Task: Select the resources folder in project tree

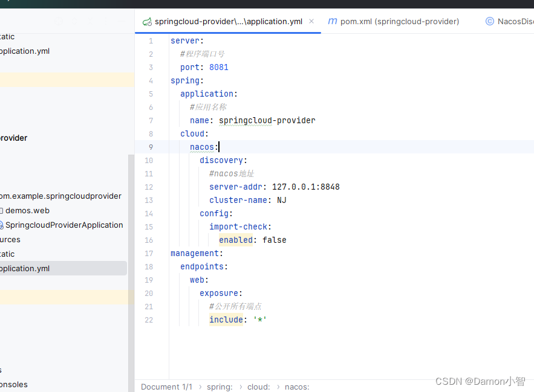Action: coord(10,240)
